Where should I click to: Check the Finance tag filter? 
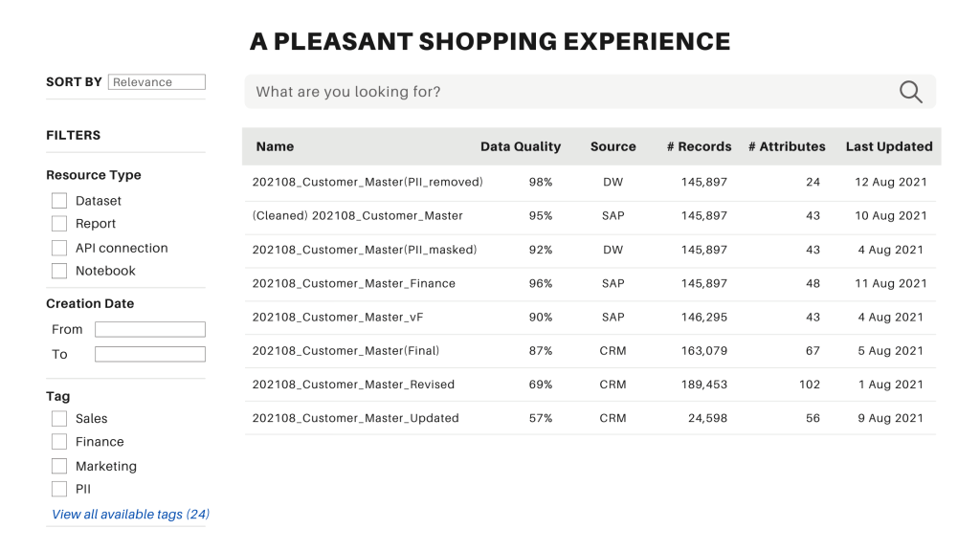(x=59, y=442)
